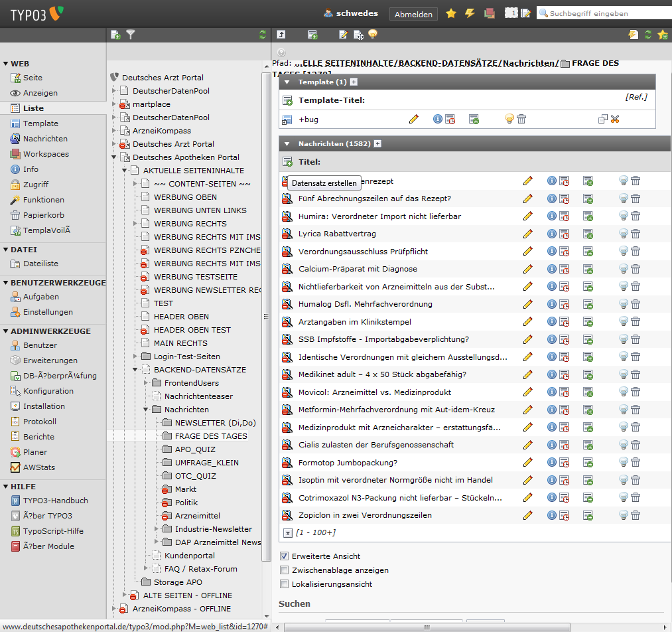Uncheck the Erweiterte Ansicht checkbox
The width and height of the screenshot is (672, 632).
tap(285, 556)
